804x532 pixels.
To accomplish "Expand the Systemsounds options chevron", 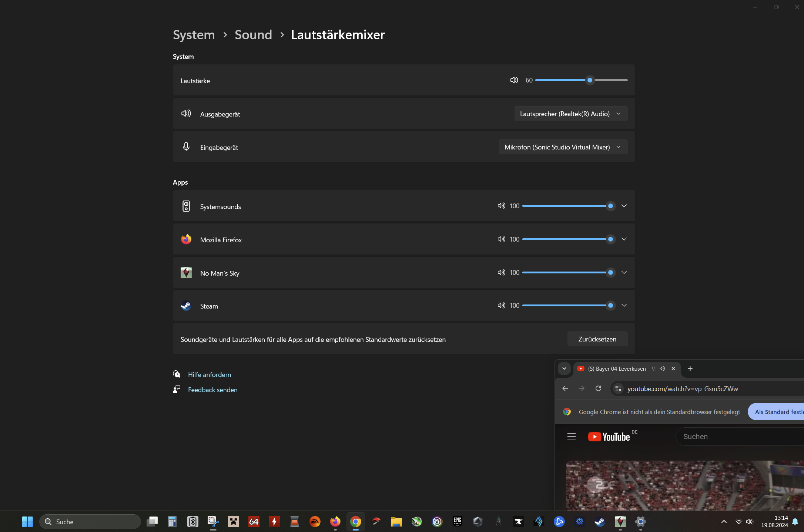I will coord(624,206).
